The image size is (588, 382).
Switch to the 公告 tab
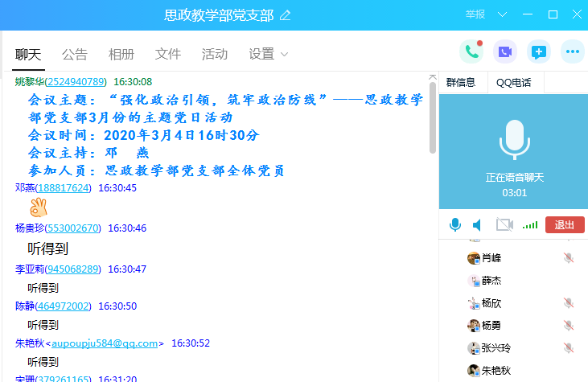[75, 55]
